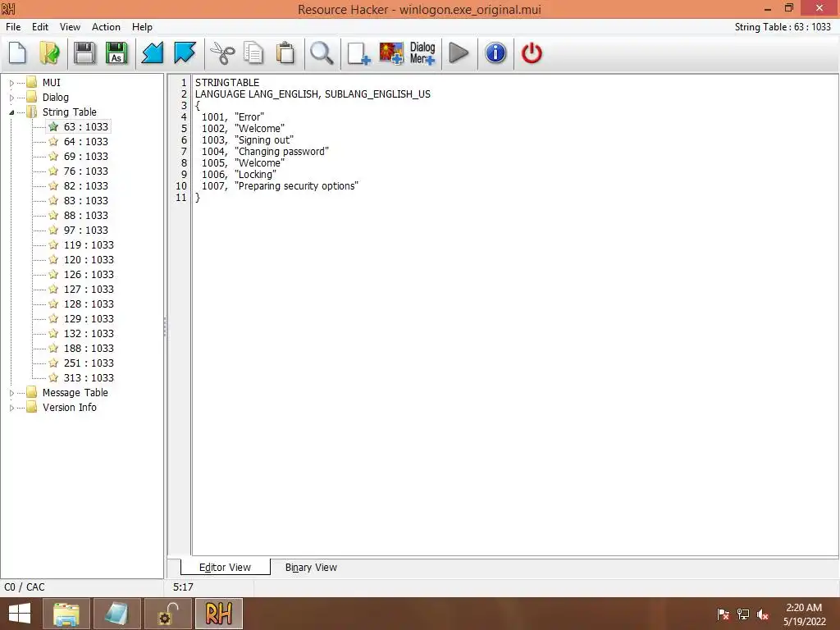
Task: Click the red power exit icon
Action: tap(532, 53)
